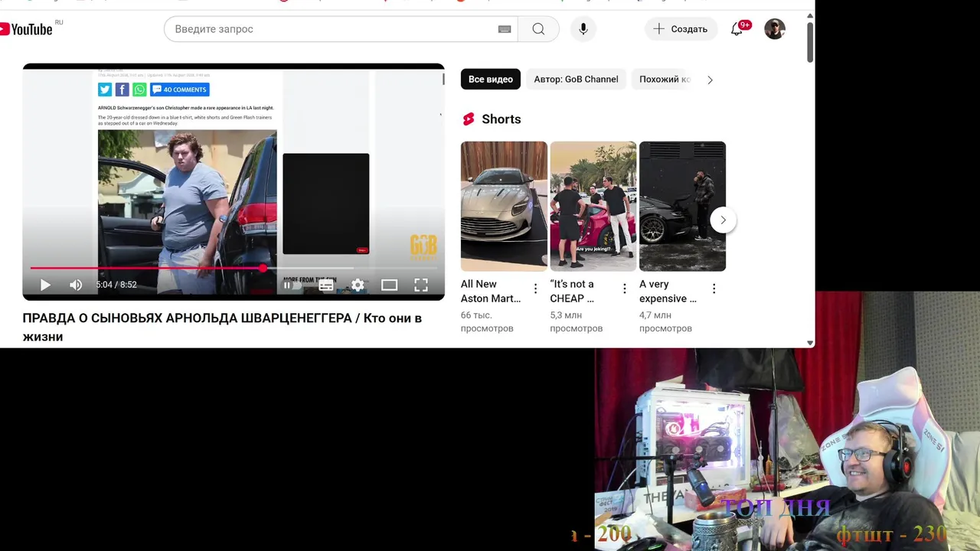This screenshot has height=551, width=980.
Task: Enter fullscreen mode in the player
Action: coord(421,285)
